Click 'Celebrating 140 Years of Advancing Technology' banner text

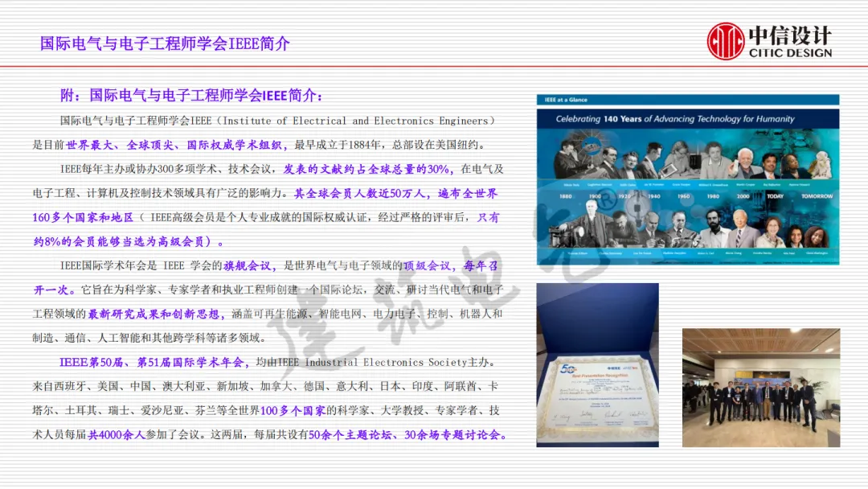[x=675, y=119]
